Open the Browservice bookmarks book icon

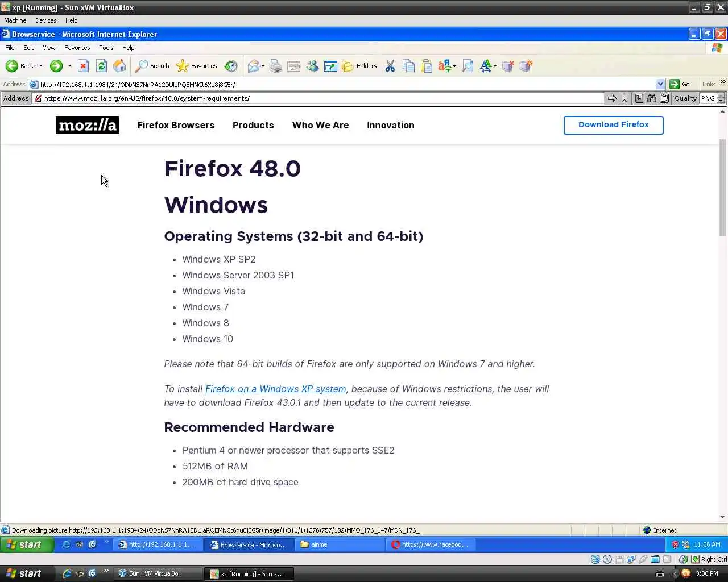point(639,98)
